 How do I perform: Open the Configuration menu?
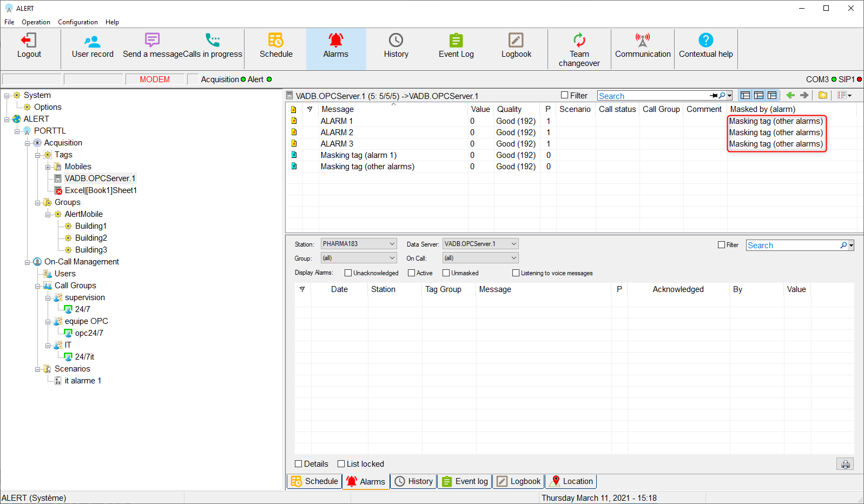click(x=78, y=22)
